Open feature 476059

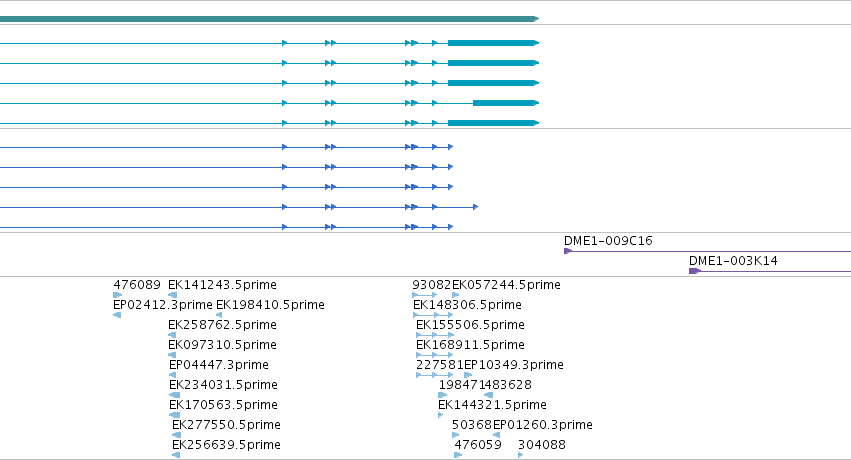click(478, 445)
